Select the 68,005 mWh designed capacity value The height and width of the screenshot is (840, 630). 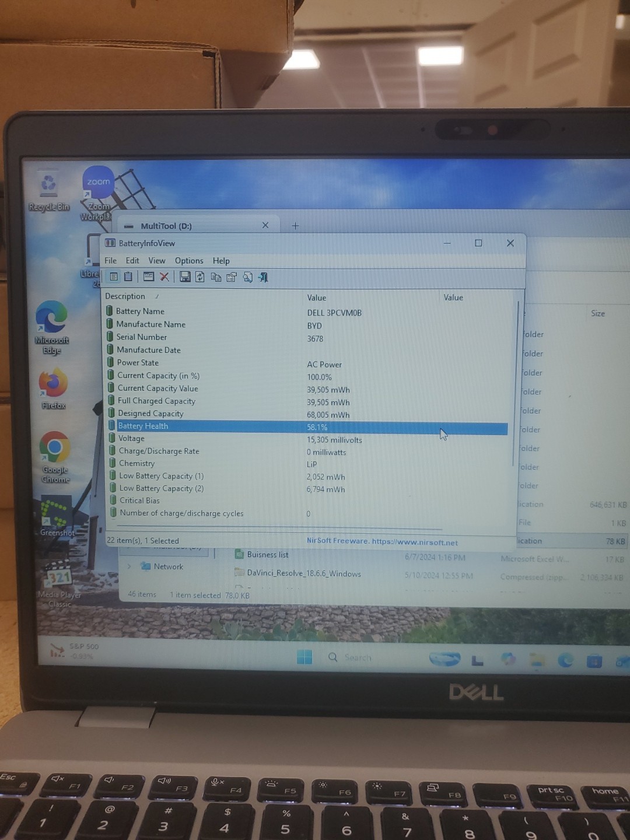328,415
